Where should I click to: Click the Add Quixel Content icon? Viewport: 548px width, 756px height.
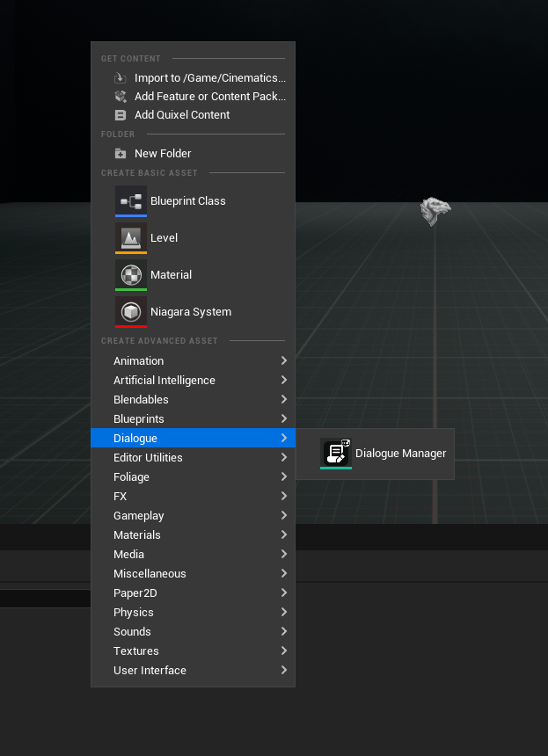tap(121, 115)
